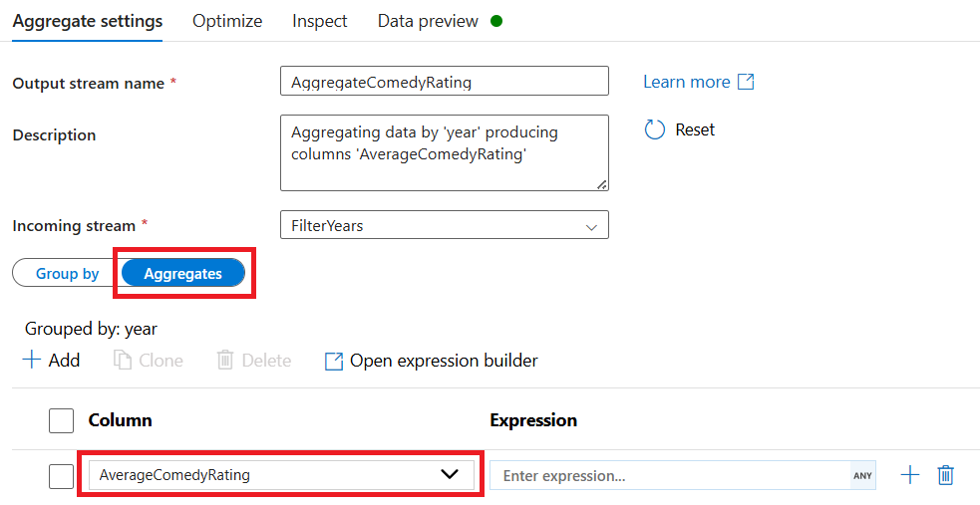Select the Aggregates toggle
The width and height of the screenshot is (980, 505).
tap(183, 273)
